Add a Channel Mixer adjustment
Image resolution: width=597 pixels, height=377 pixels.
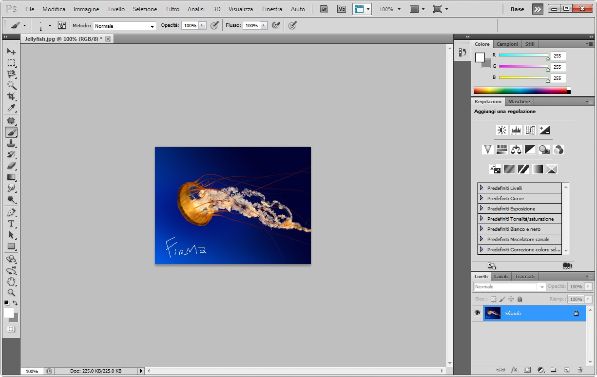(x=559, y=149)
